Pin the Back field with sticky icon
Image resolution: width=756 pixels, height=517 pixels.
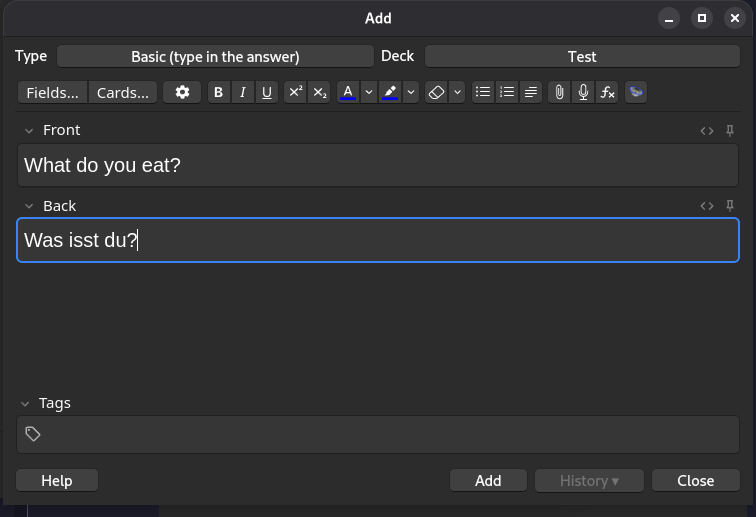pos(730,206)
